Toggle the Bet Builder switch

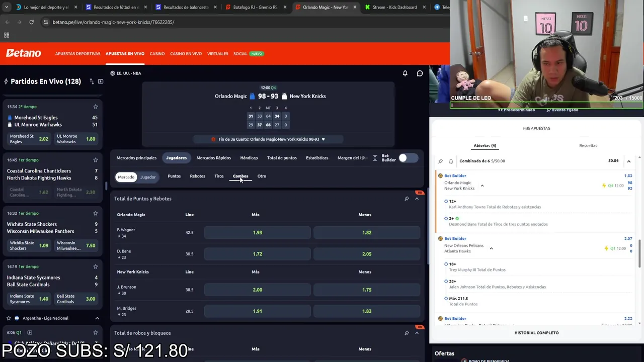click(x=408, y=158)
